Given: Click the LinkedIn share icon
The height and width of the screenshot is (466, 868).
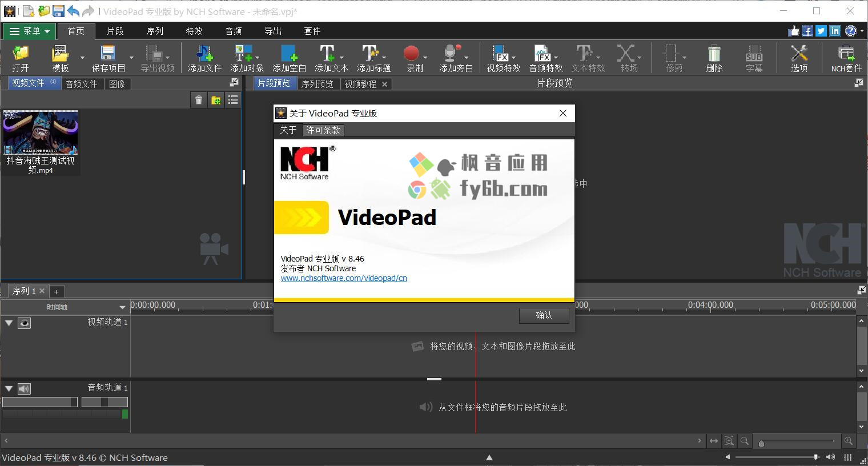Looking at the screenshot, I should pyautogui.click(x=835, y=31).
